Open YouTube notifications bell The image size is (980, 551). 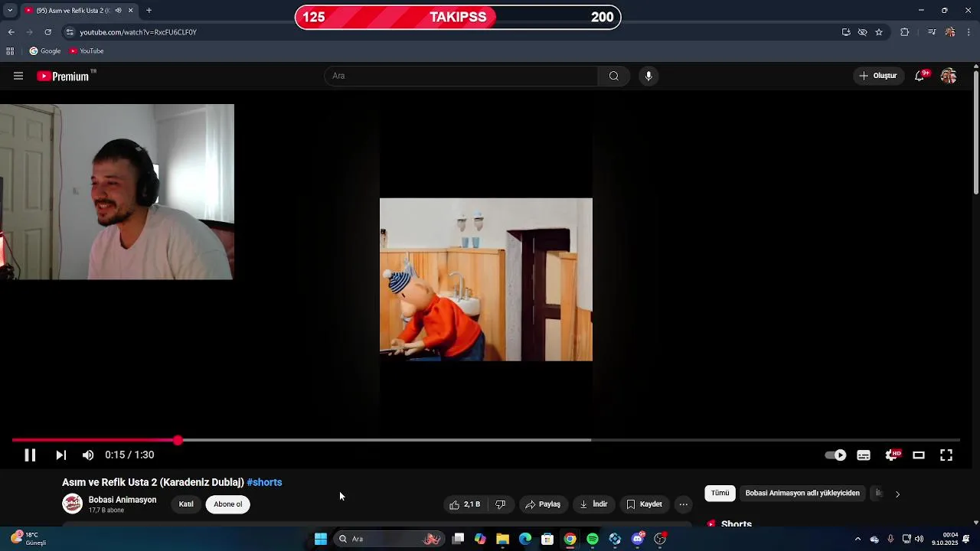pos(920,76)
